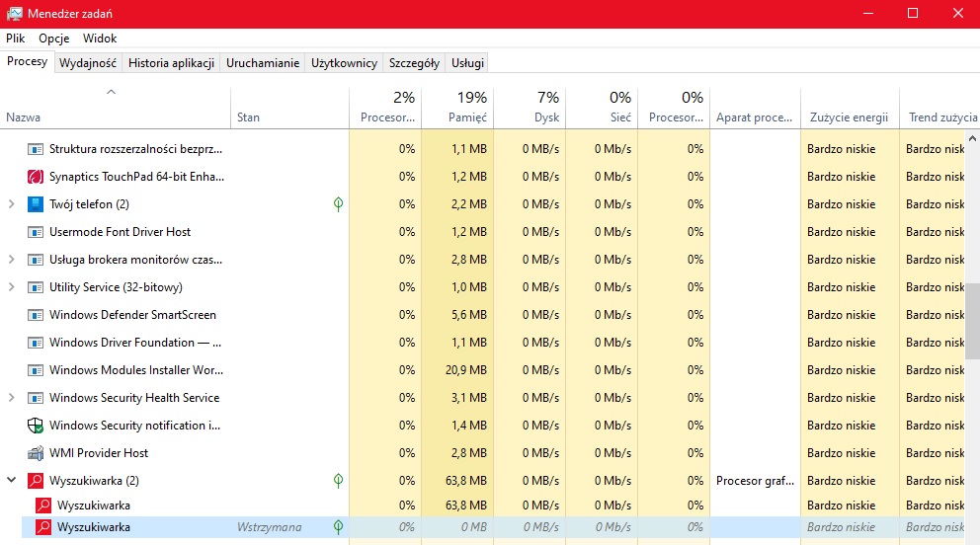This screenshot has height=545, width=980.
Task: Sort by the Zużycie energii column header
Action: 850,109
